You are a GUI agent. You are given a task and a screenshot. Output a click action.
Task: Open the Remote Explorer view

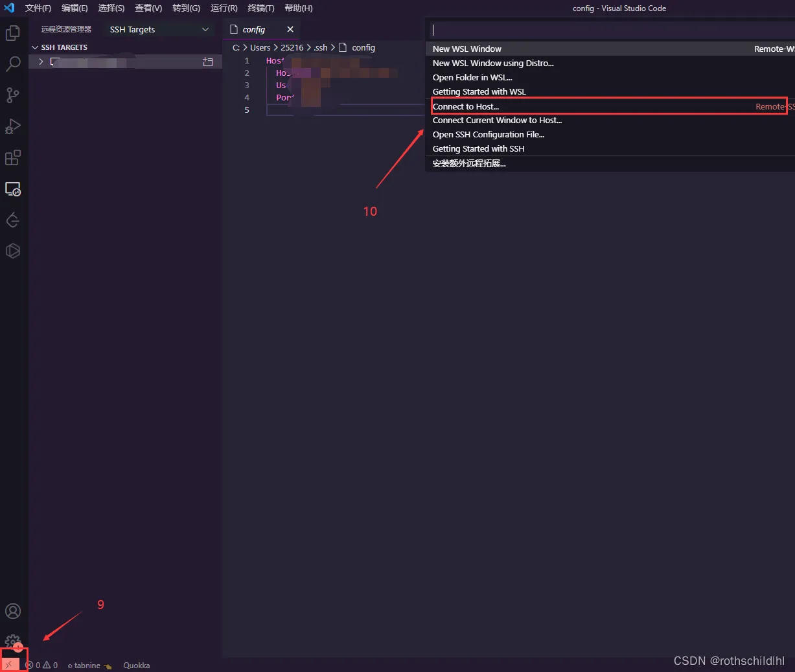click(x=13, y=189)
